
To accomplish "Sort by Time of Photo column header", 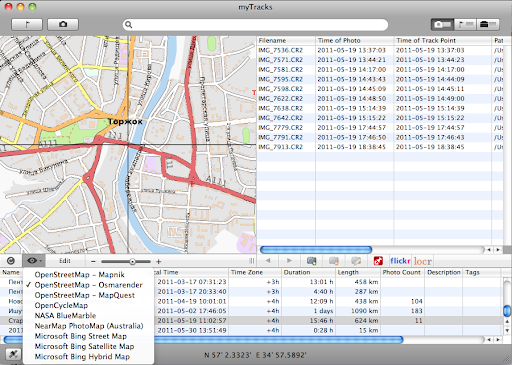I will [355, 41].
